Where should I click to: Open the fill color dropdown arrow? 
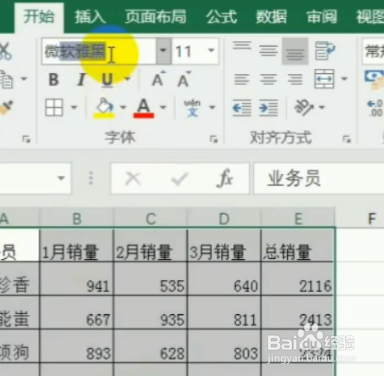[123, 107]
